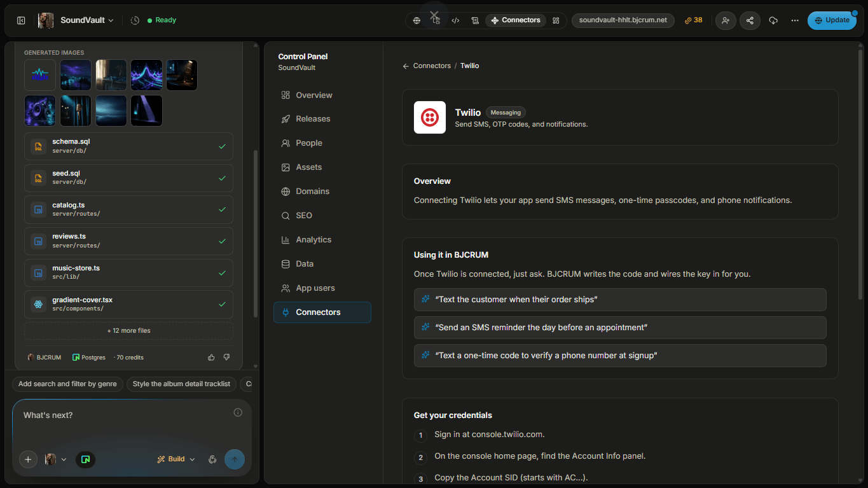Open the version history clock icon
868x488 pixels.
[x=135, y=20]
